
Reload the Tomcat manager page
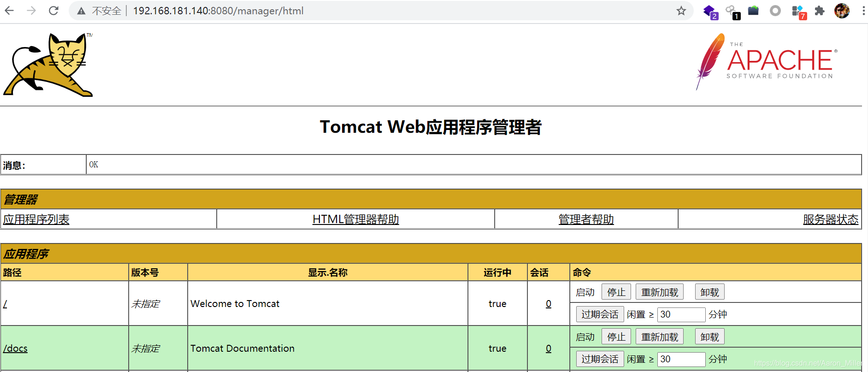point(53,11)
